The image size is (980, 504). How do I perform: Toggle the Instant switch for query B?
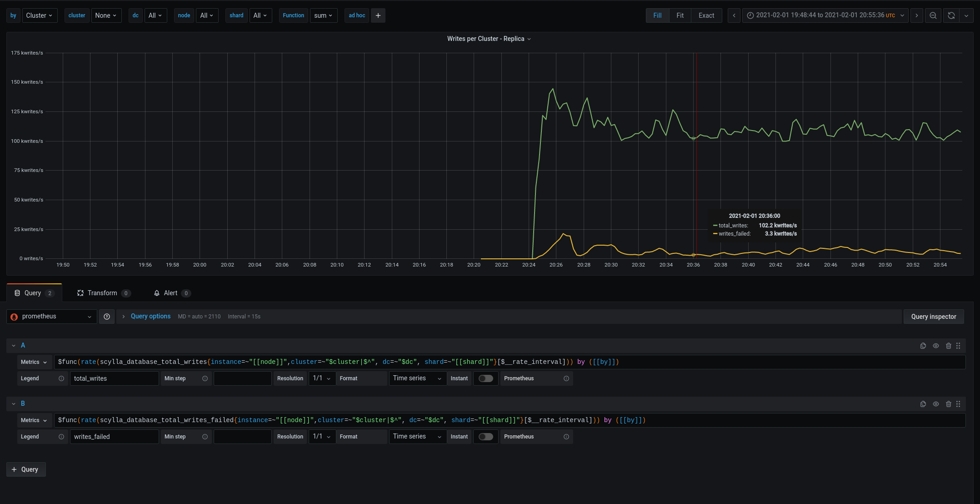coord(485,437)
